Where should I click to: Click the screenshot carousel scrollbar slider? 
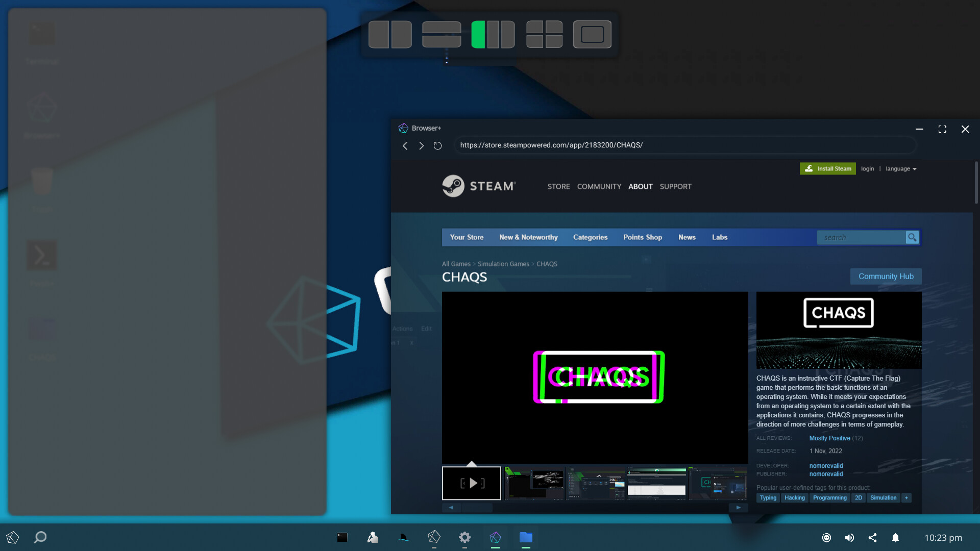pyautogui.click(x=478, y=508)
